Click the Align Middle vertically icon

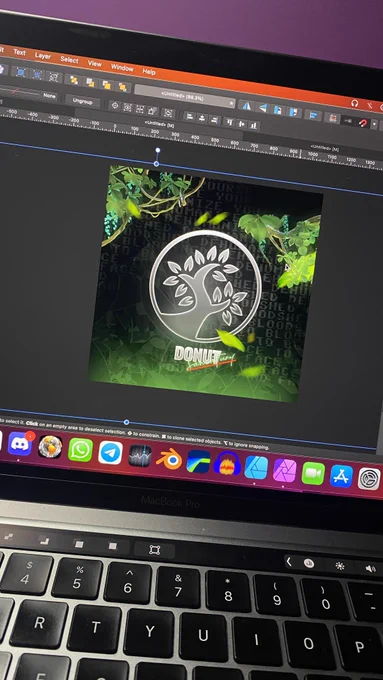(242, 124)
